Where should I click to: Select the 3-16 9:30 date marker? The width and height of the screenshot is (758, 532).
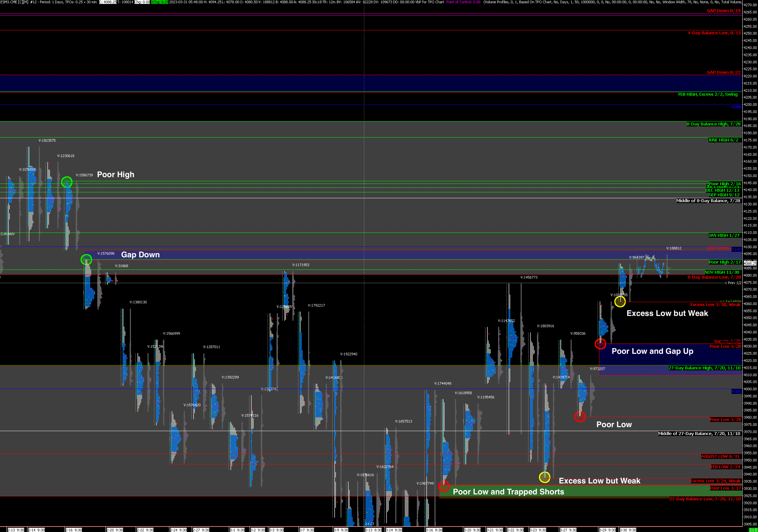(434, 530)
